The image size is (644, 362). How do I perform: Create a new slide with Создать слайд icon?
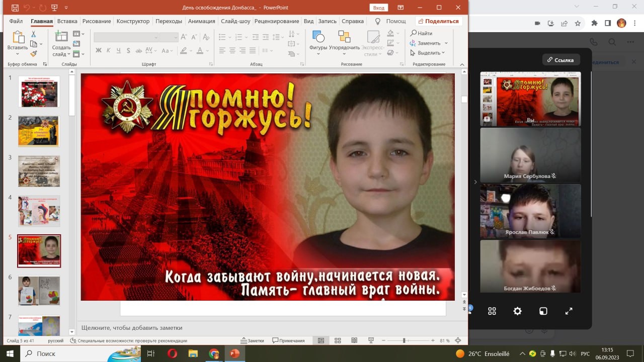[x=61, y=44]
